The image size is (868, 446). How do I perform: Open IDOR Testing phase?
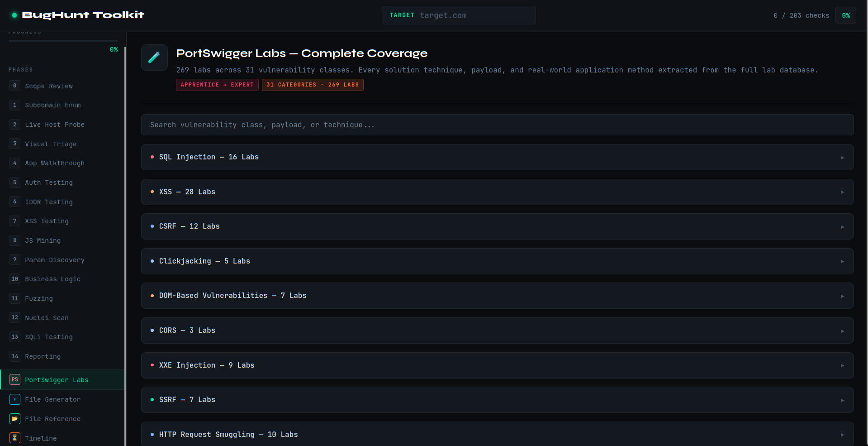click(x=62, y=202)
